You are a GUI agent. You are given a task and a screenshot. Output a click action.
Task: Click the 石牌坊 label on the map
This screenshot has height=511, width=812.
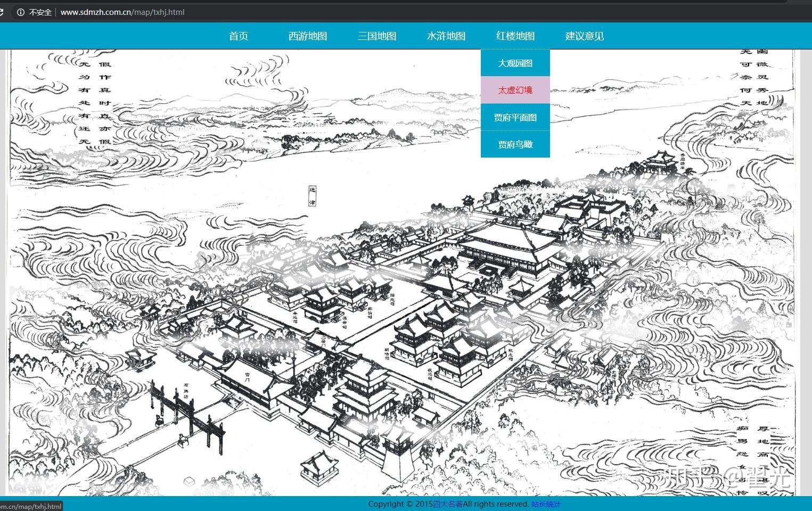click(x=186, y=390)
